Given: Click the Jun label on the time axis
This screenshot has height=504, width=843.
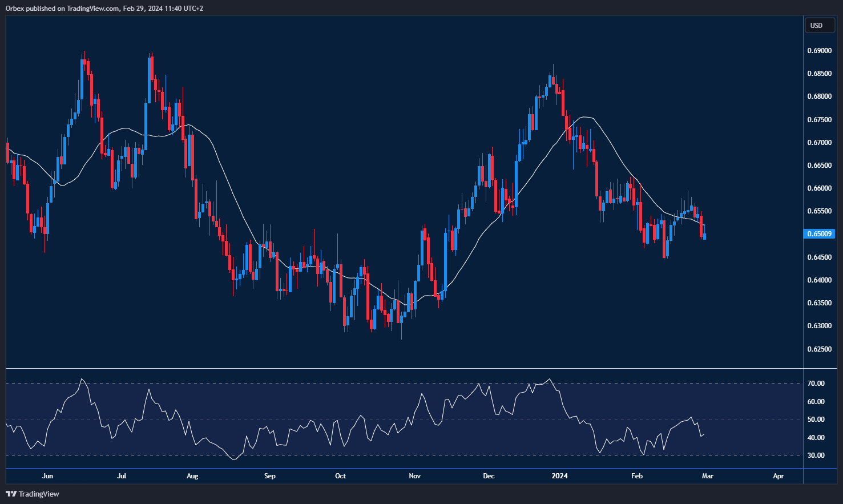Looking at the screenshot, I should point(47,476).
